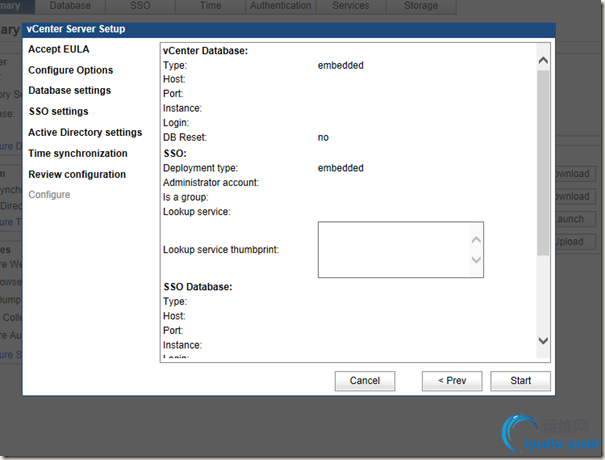Image resolution: width=605 pixels, height=460 pixels.
Task: Cancel the vCenter Server Setup
Action: [365, 381]
